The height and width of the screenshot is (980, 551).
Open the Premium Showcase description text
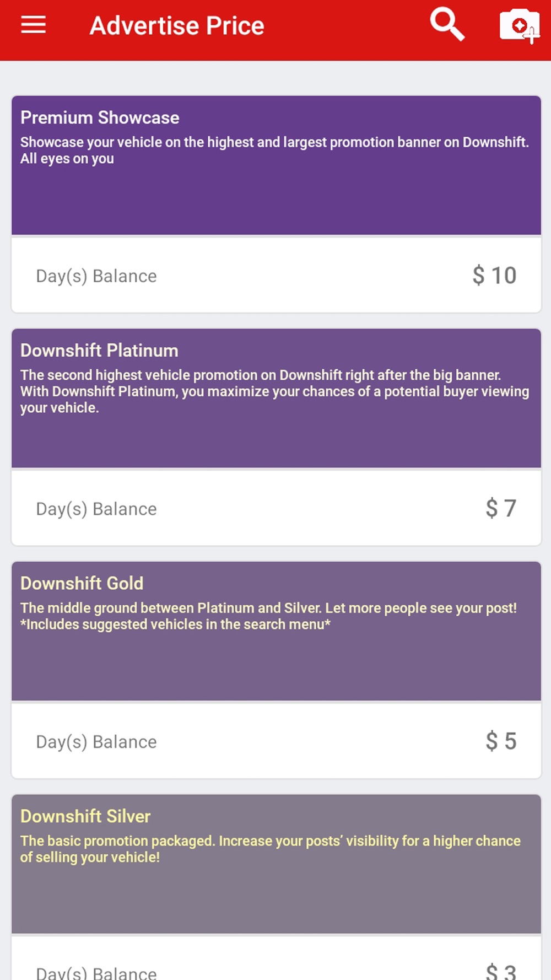tap(274, 150)
